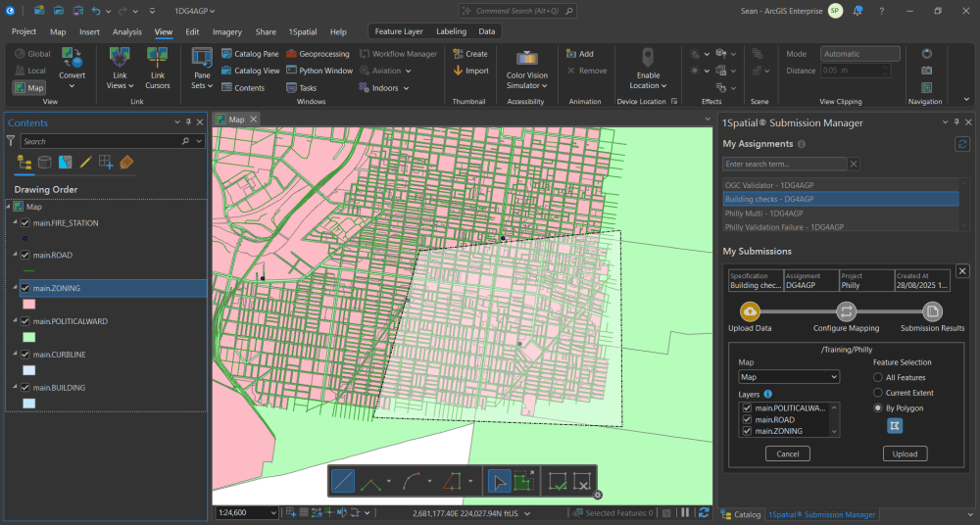
Task: Open the 1Spatial ribbon tab
Action: 303,32
